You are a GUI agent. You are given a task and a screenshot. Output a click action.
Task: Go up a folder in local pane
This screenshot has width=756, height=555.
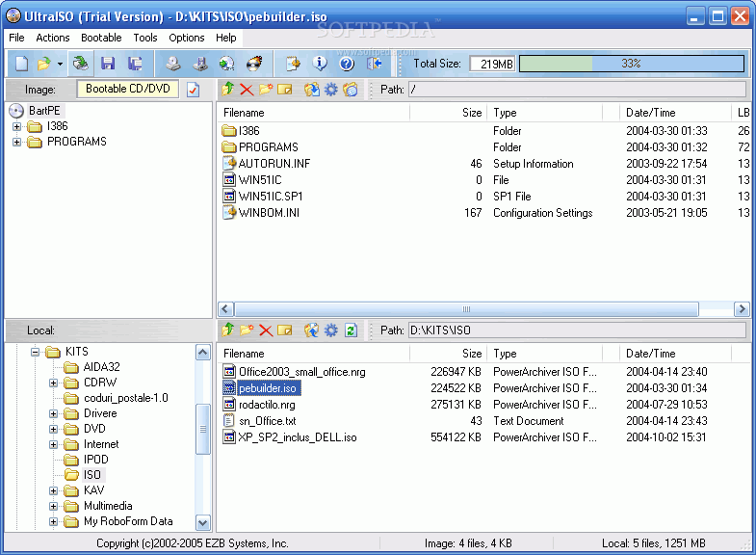(227, 330)
